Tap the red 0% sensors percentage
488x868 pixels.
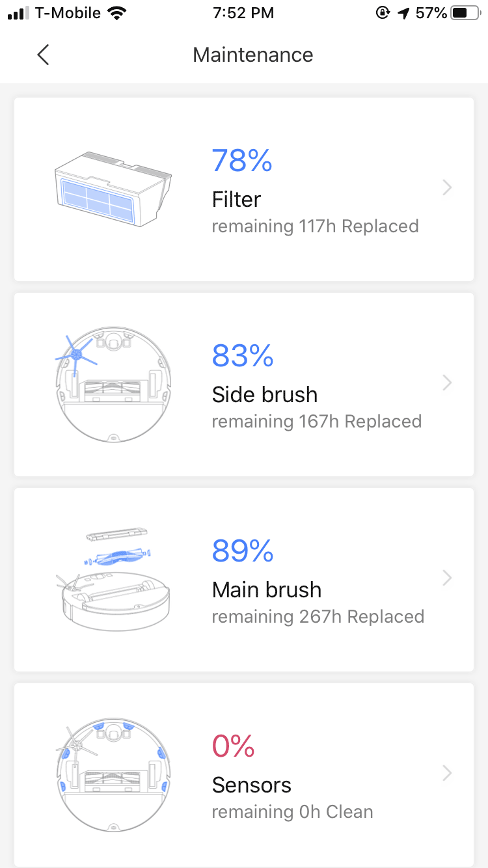click(233, 746)
